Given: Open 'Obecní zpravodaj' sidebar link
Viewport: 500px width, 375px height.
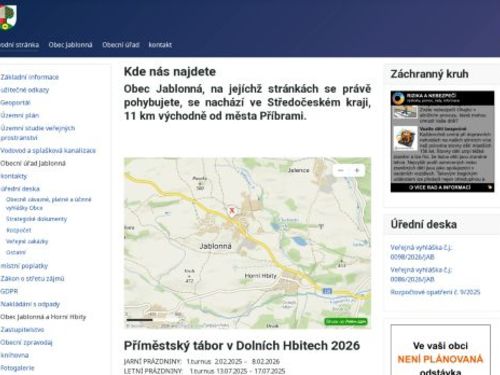Looking at the screenshot, I should (x=26, y=342).
